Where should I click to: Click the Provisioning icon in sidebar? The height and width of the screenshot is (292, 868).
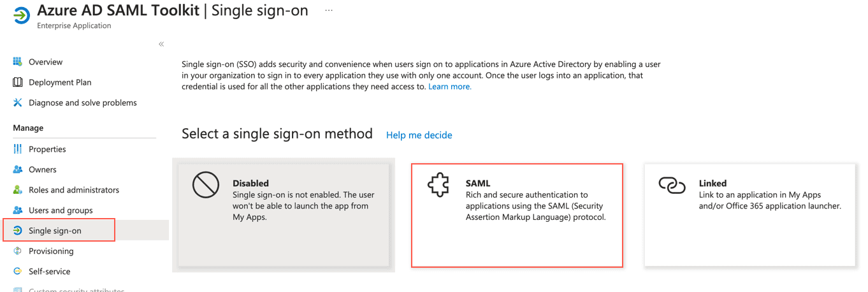click(17, 251)
